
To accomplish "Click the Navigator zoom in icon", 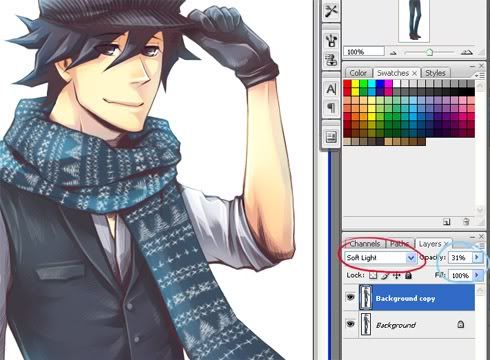I will pos(466,52).
